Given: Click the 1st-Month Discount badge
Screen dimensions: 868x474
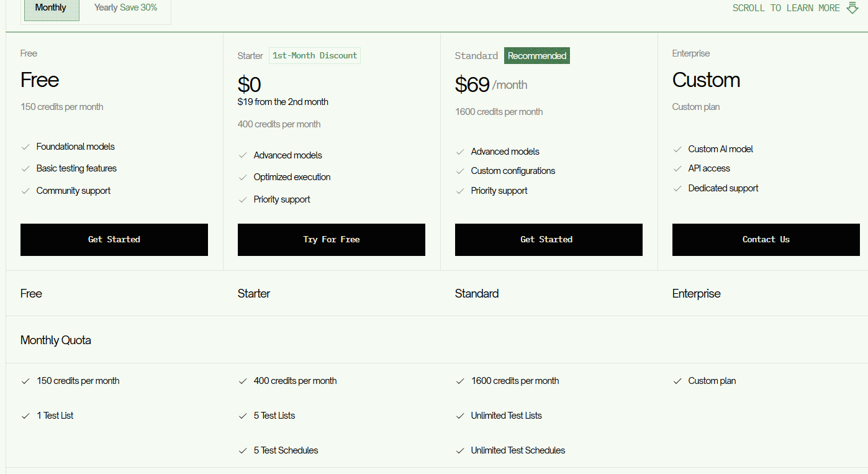Looking at the screenshot, I should pyautogui.click(x=314, y=55).
